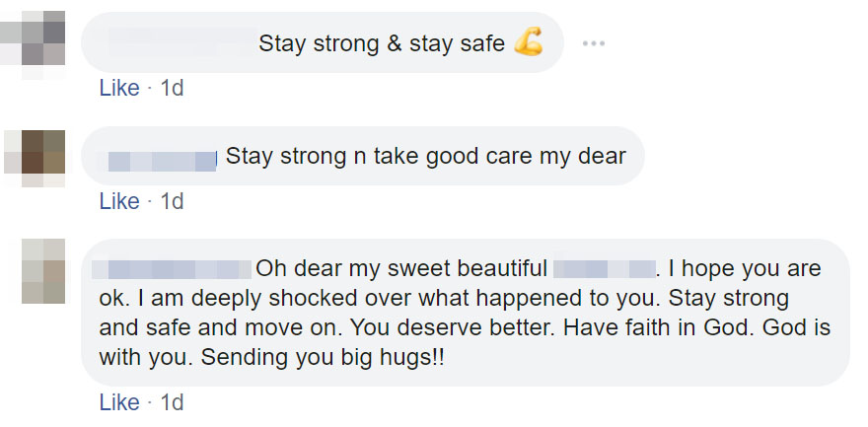
Task: Click the 'take good care my dear' text
Action: (x=505, y=157)
